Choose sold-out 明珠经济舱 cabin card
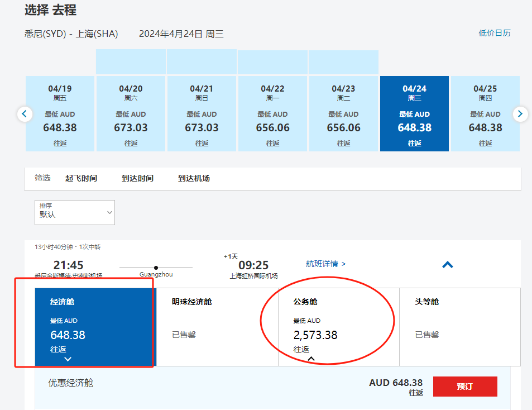The image size is (532, 410). click(x=217, y=327)
